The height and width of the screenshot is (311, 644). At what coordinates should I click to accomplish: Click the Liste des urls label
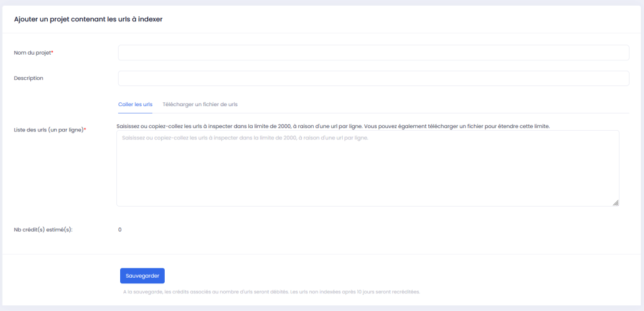(48, 130)
